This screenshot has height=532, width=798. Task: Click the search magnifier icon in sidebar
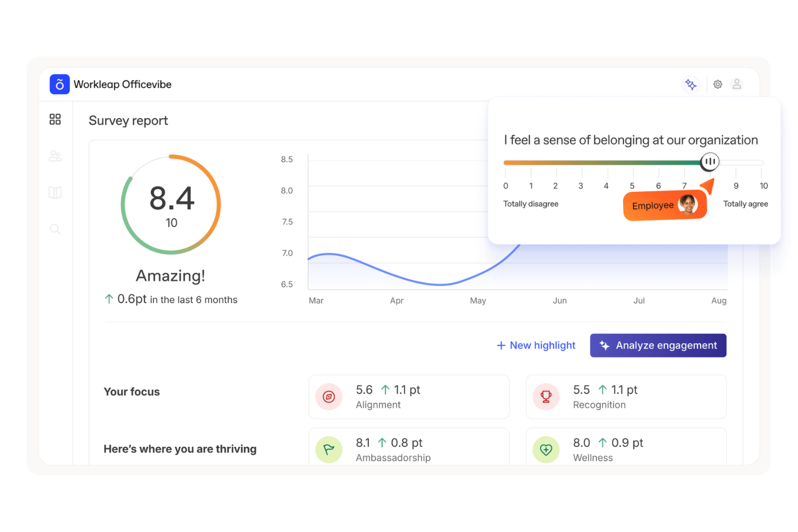click(55, 229)
